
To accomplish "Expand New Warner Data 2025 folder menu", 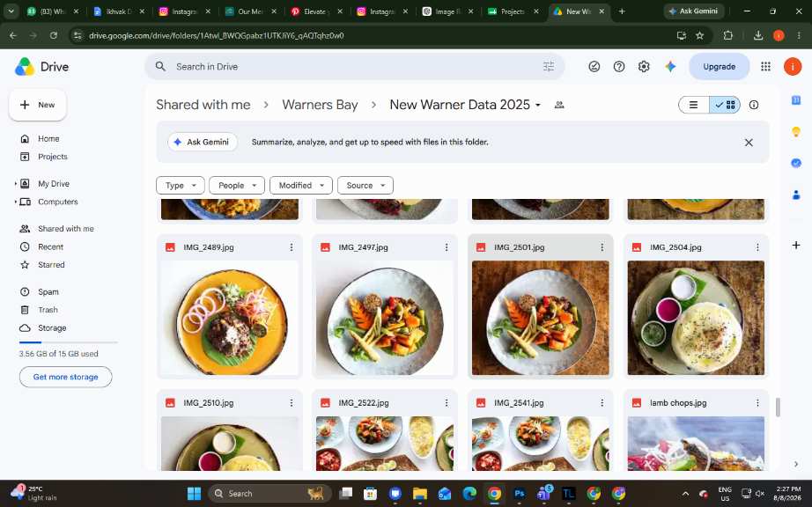I will point(538,105).
